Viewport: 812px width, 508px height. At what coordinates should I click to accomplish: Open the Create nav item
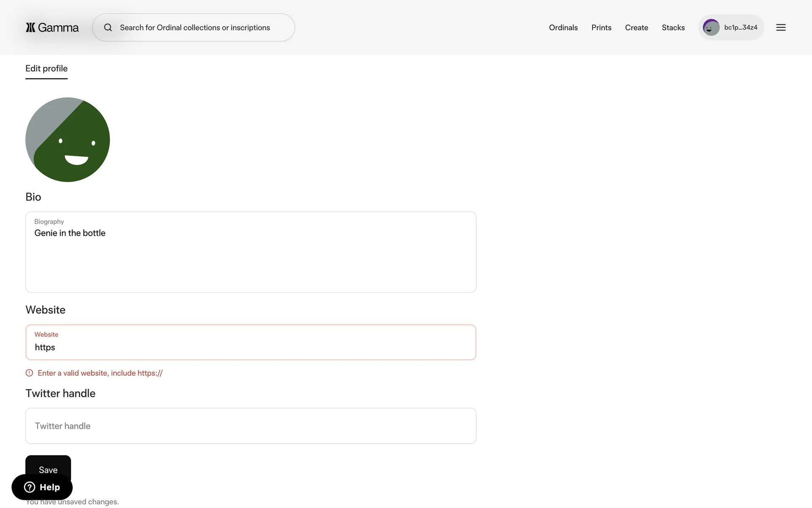coord(636,28)
